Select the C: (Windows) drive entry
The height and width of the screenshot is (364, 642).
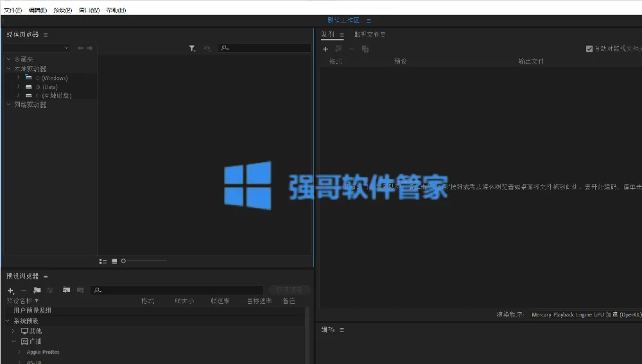tap(51, 78)
